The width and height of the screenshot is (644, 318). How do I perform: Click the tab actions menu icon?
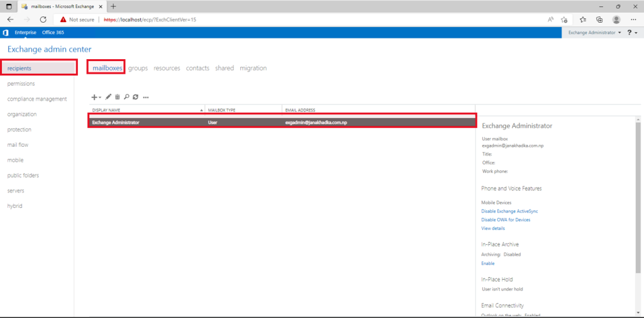(x=9, y=6)
